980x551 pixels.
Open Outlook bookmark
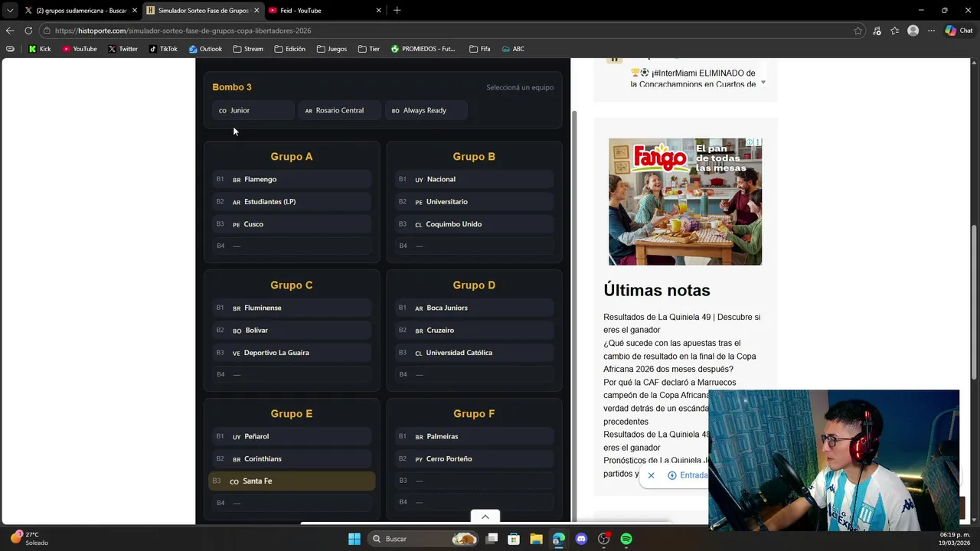205,49
